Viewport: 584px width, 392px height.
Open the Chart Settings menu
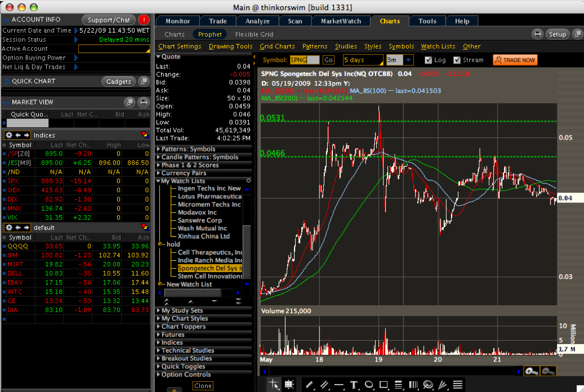pyautogui.click(x=180, y=46)
